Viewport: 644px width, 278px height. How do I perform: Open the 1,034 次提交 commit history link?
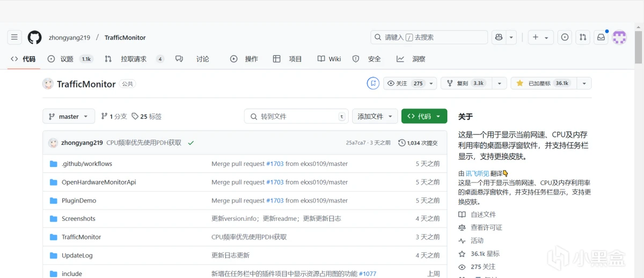click(418, 143)
